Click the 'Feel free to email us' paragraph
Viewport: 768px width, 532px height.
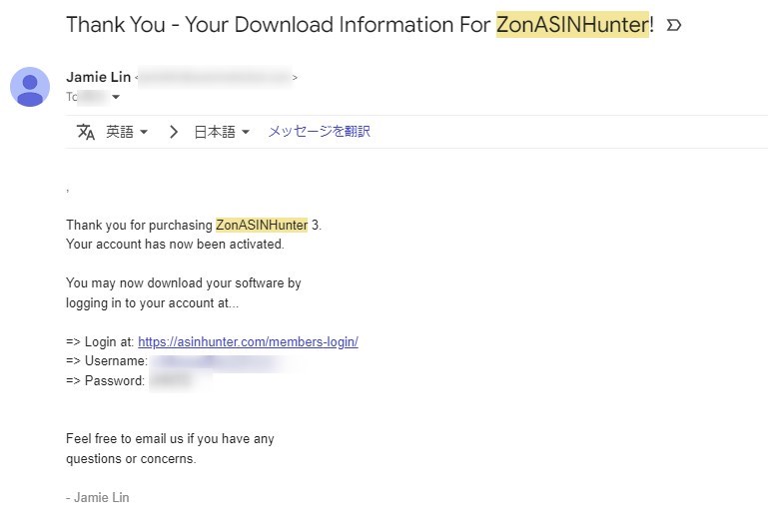tap(170, 448)
